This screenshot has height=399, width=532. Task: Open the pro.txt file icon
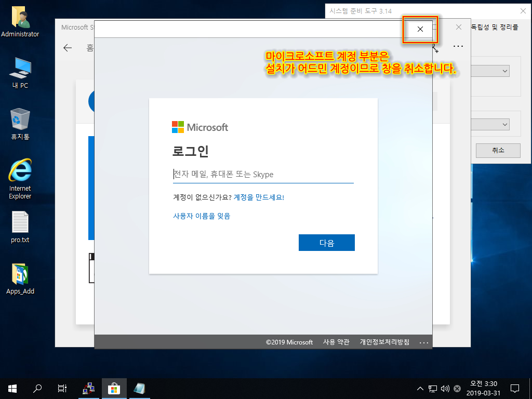[x=20, y=227]
